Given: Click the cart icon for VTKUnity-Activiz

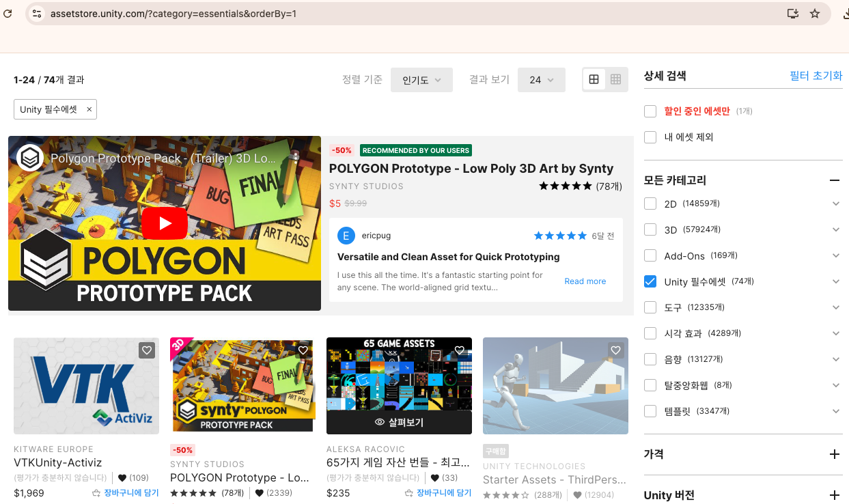Looking at the screenshot, I should click(x=96, y=493).
